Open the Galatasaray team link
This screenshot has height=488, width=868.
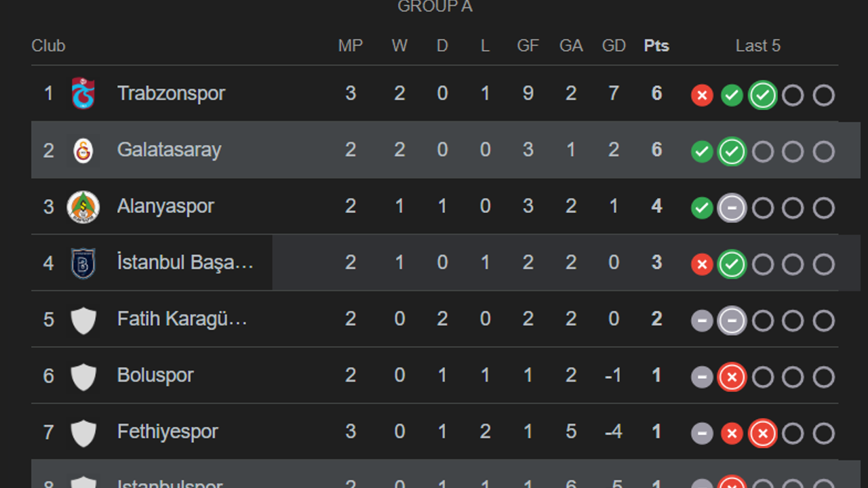point(169,150)
